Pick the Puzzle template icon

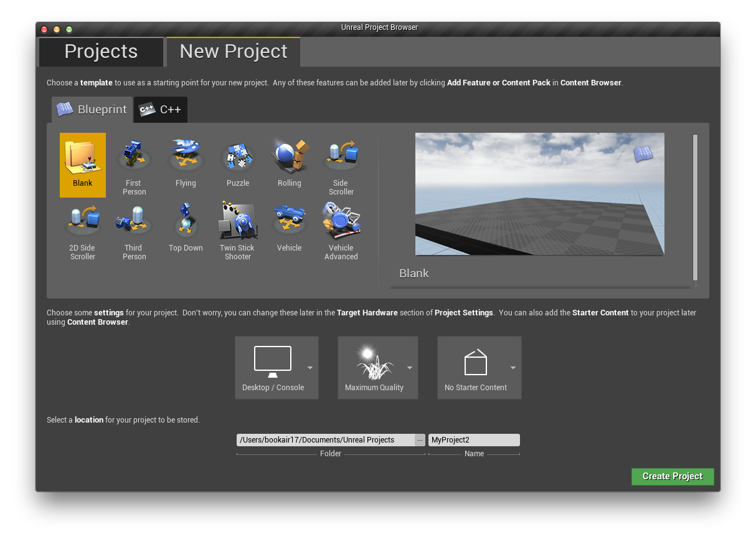click(x=237, y=156)
